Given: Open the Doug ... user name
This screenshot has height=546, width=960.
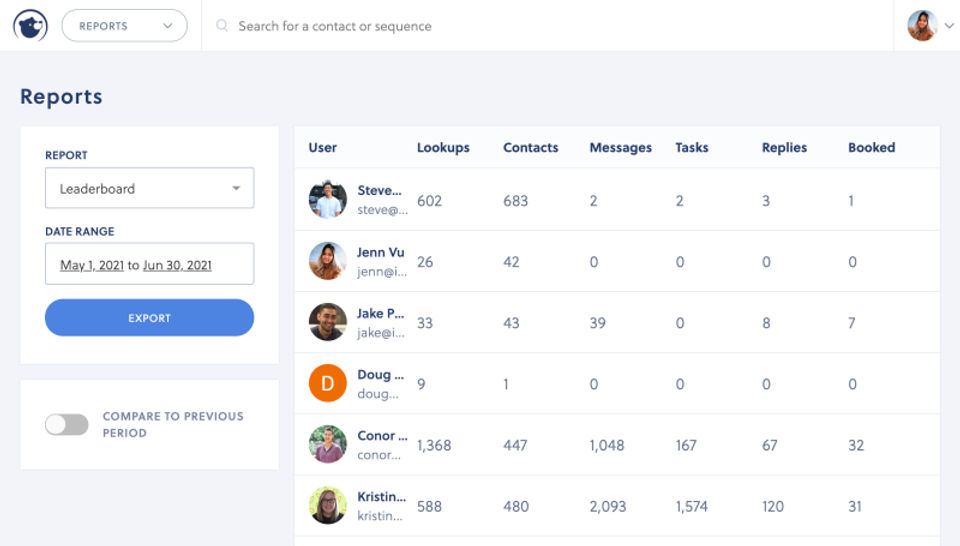Looking at the screenshot, I should (381, 375).
